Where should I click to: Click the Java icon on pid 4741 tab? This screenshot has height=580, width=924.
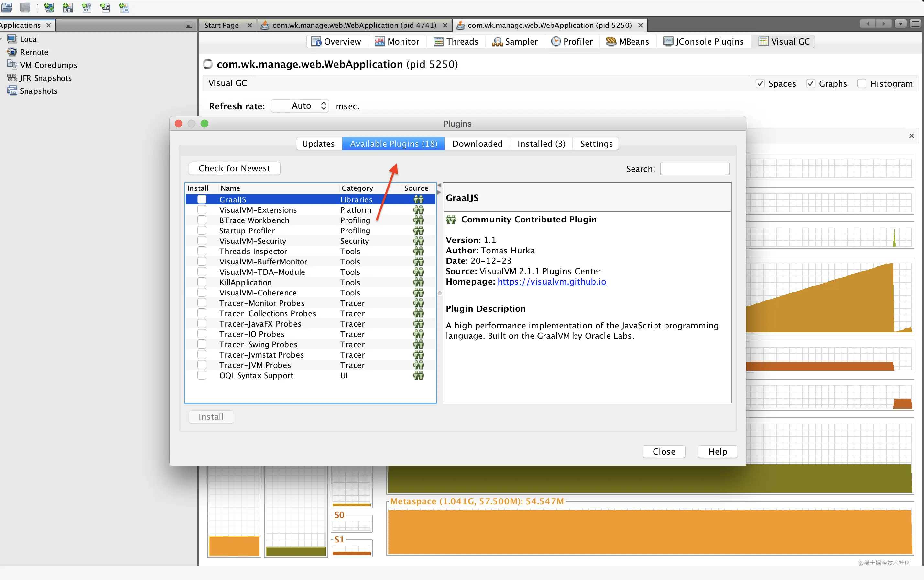(265, 25)
